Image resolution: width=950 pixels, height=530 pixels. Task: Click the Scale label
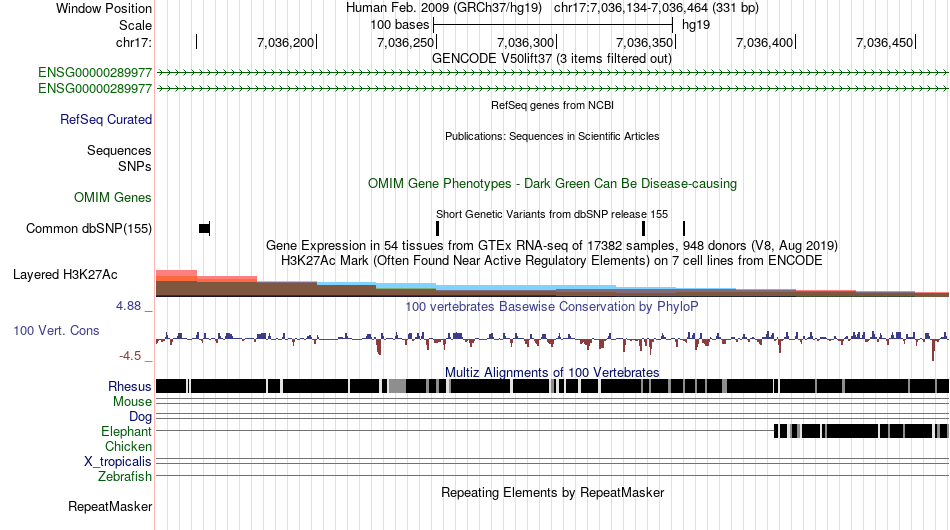click(135, 25)
